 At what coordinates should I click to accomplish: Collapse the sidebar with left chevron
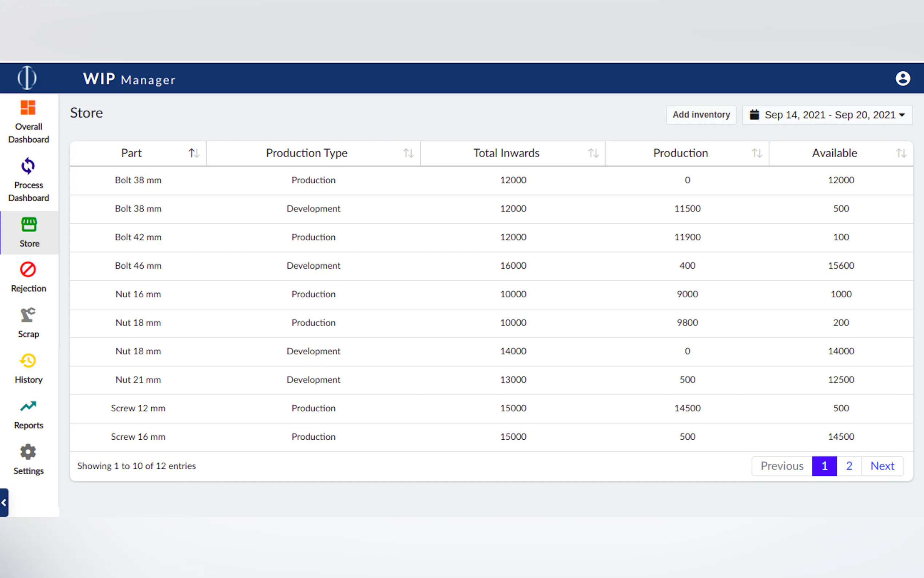4,503
